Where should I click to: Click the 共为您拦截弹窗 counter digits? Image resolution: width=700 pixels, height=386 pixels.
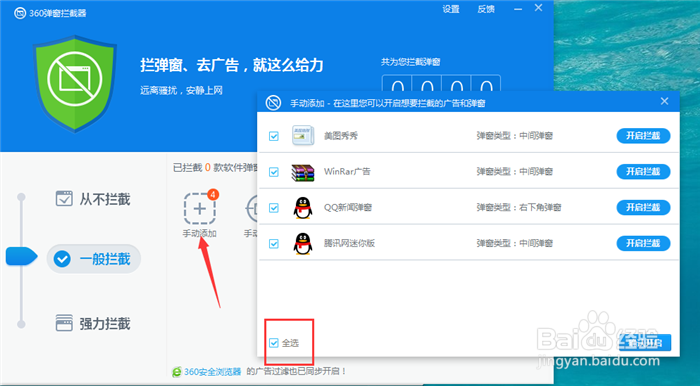[x=441, y=84]
